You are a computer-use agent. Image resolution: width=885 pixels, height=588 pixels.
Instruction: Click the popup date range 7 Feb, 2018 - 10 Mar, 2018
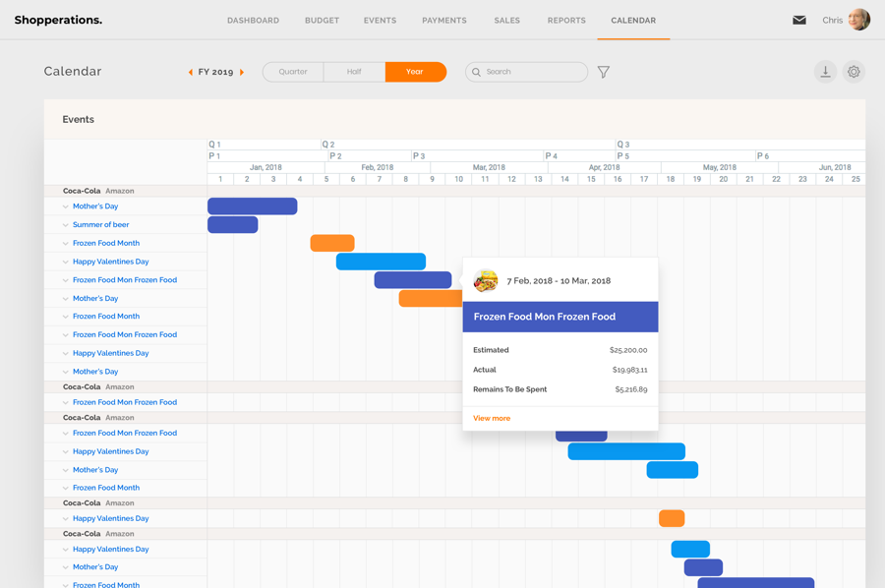[x=559, y=281]
